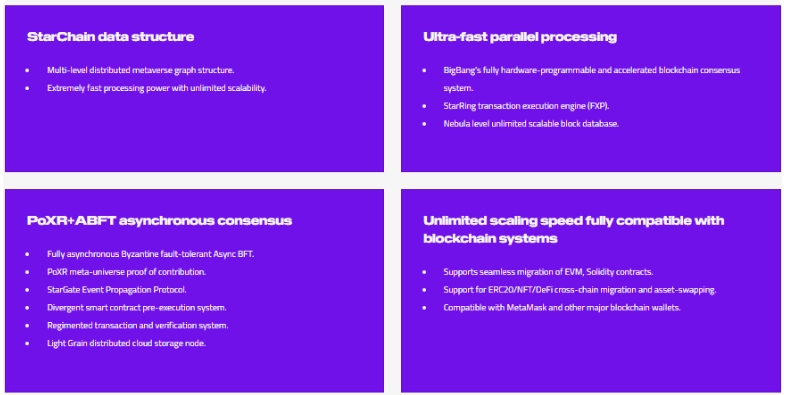Screen dimensions: 786x395
Task: Click PoXR meta-universe proof of contribution
Action: [x=126, y=272]
